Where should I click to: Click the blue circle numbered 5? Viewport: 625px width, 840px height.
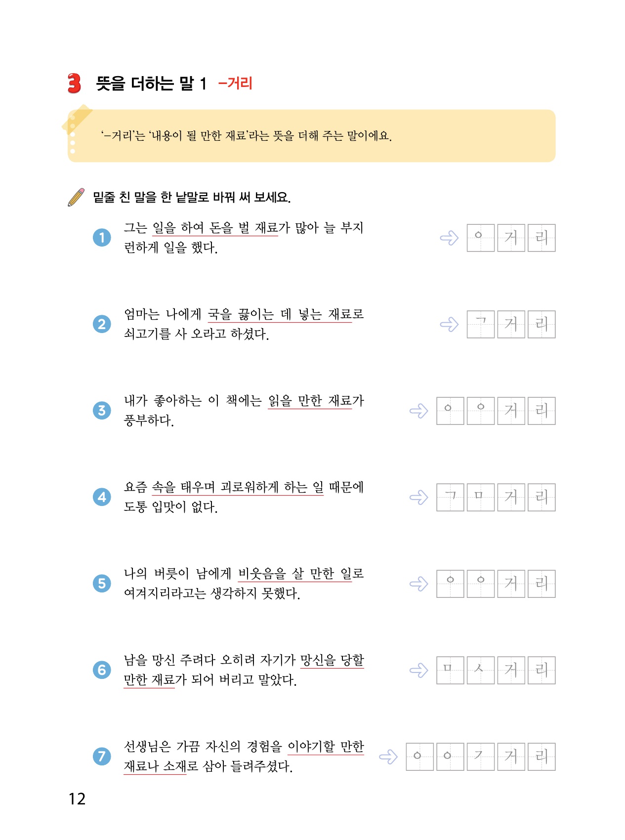(x=102, y=584)
